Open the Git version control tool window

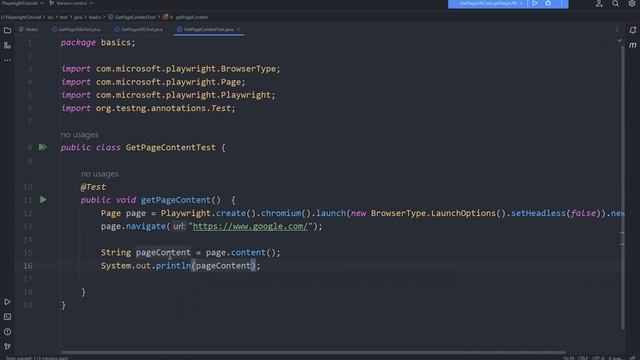click(x=7, y=347)
